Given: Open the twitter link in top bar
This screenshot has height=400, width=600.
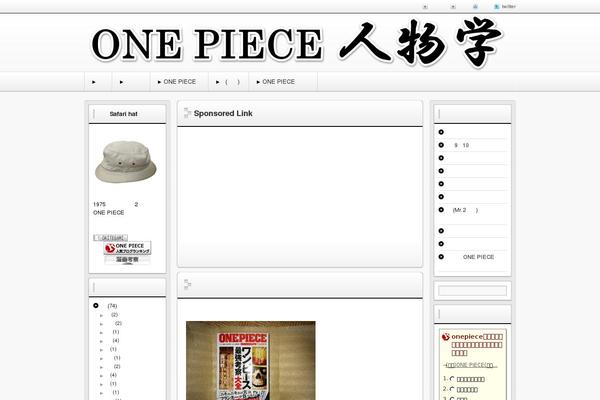Looking at the screenshot, I should point(509,7).
